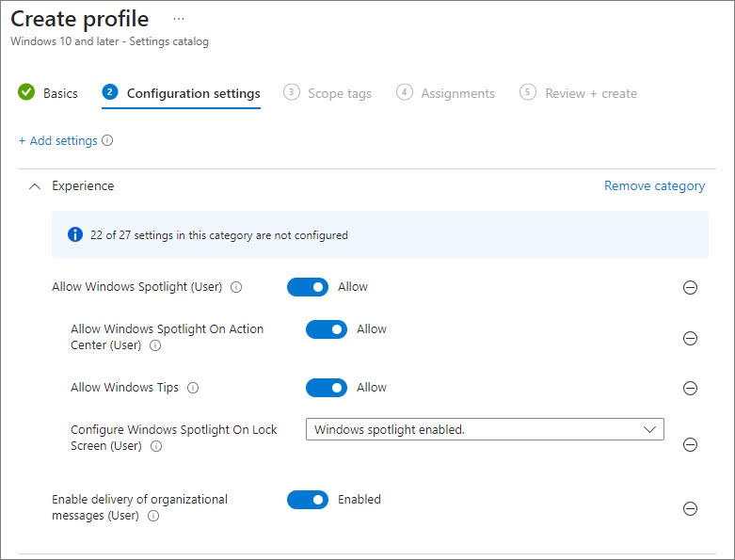Toggle Allow Windows Spotlight (User) switch
The image size is (735, 560).
[x=308, y=287]
